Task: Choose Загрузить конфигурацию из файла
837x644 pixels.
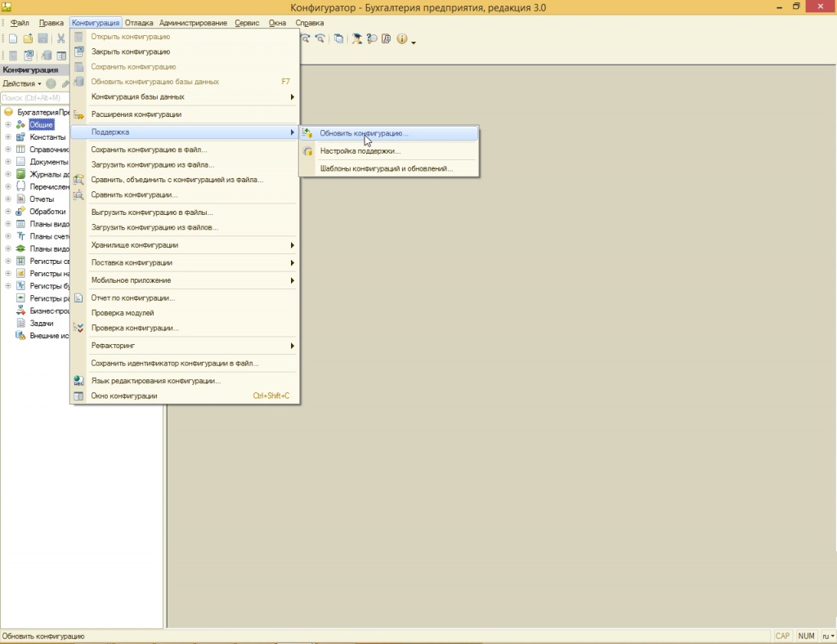Action: (x=185, y=165)
